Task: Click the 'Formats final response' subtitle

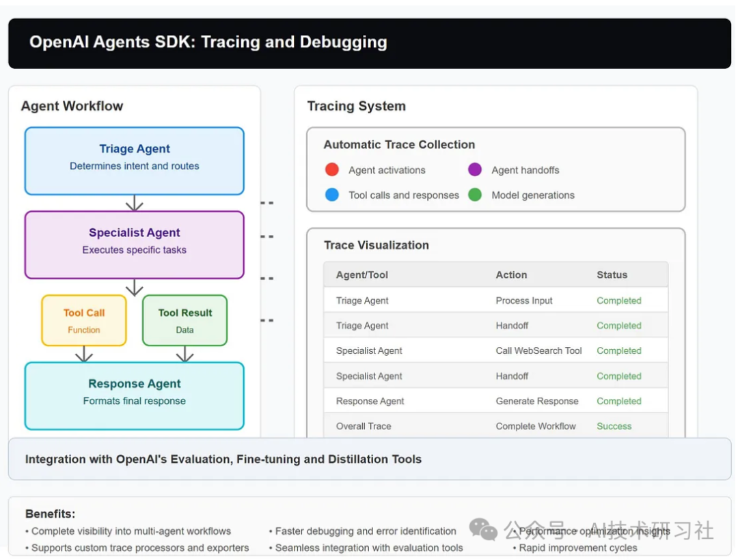Action: point(135,401)
